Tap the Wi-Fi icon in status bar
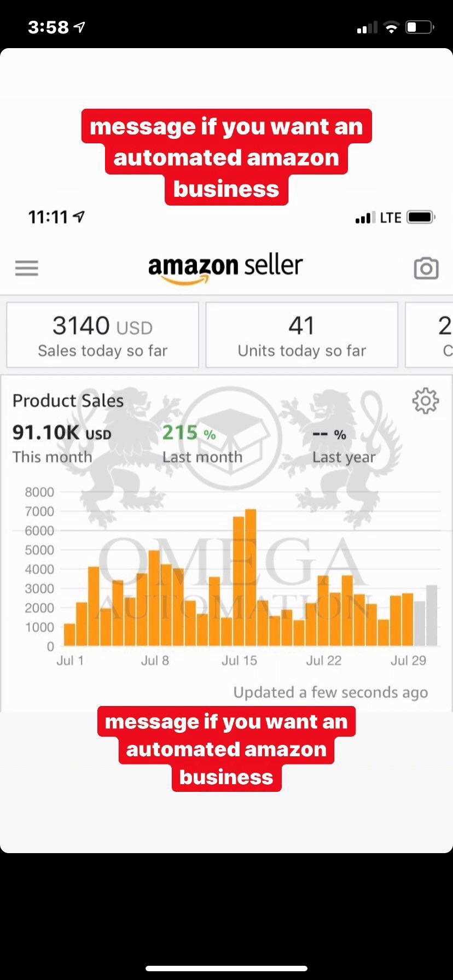Screen dimensions: 453x980 (x=391, y=28)
